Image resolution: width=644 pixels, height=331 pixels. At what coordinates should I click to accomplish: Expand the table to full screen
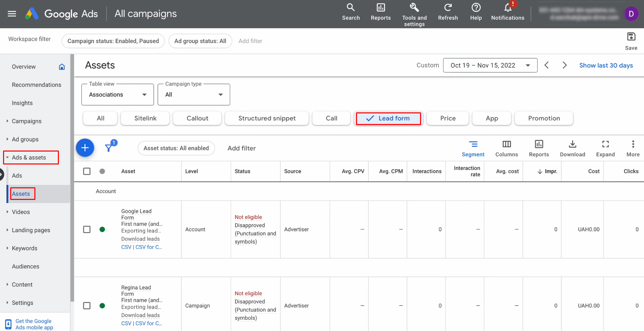tap(605, 148)
